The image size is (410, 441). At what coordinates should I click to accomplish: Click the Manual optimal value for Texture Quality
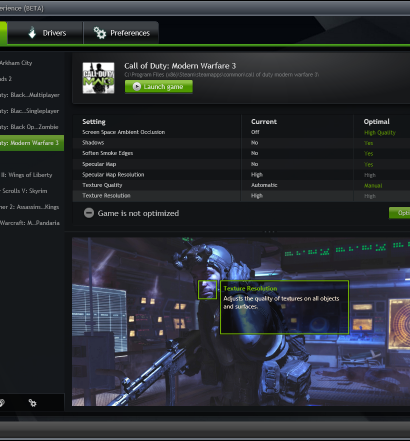[x=373, y=186]
